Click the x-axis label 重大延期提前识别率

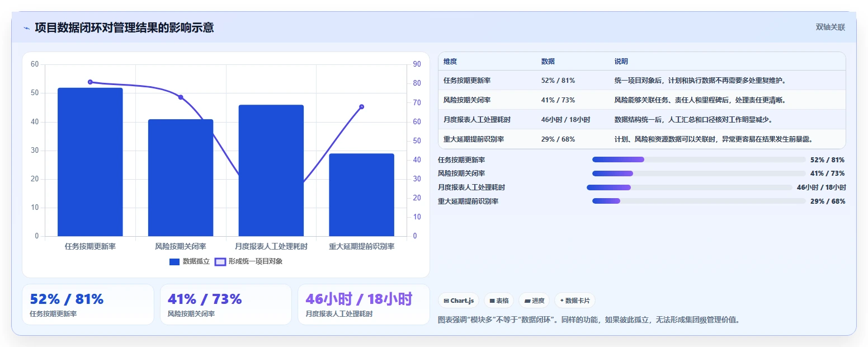coord(361,246)
